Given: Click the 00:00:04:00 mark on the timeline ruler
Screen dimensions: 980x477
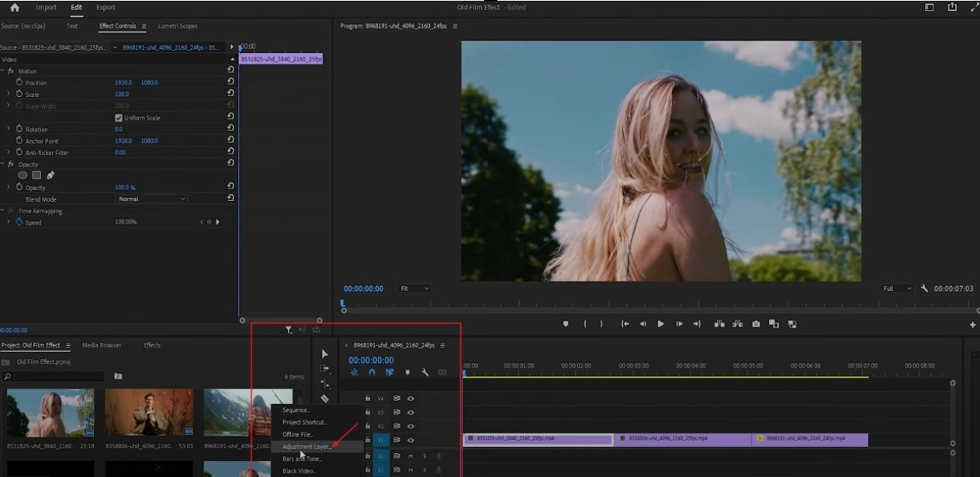Looking at the screenshot, I should [x=691, y=366].
